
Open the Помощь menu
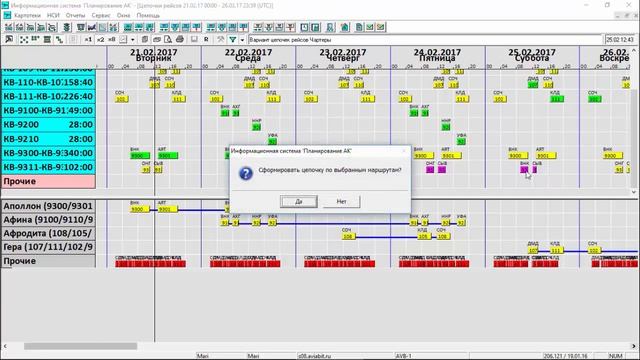click(148, 16)
